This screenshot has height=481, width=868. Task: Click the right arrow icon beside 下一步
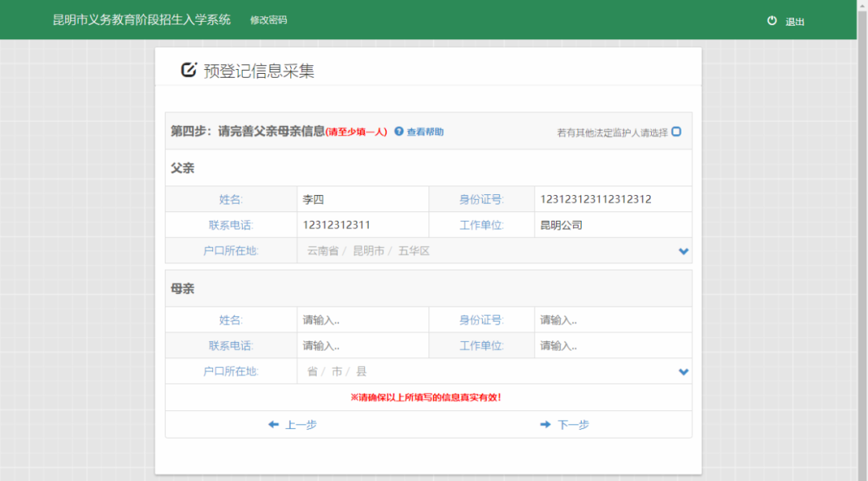[545, 424]
